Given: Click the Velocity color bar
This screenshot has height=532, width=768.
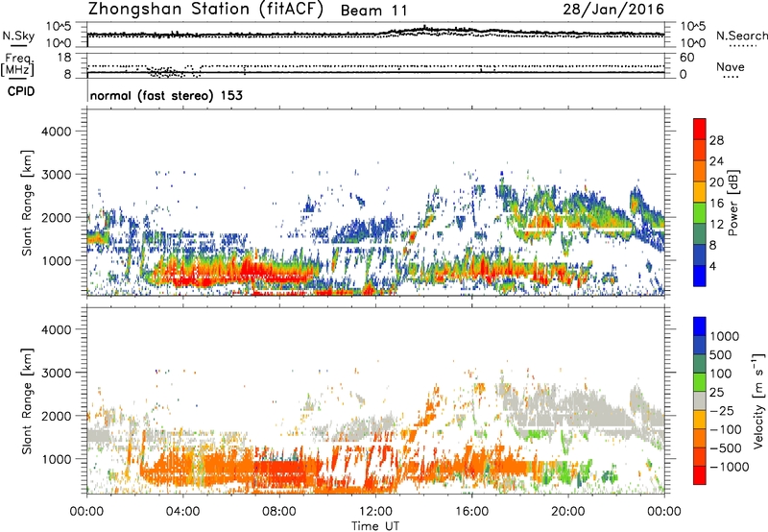Looking at the screenshot, I should pos(700,400).
